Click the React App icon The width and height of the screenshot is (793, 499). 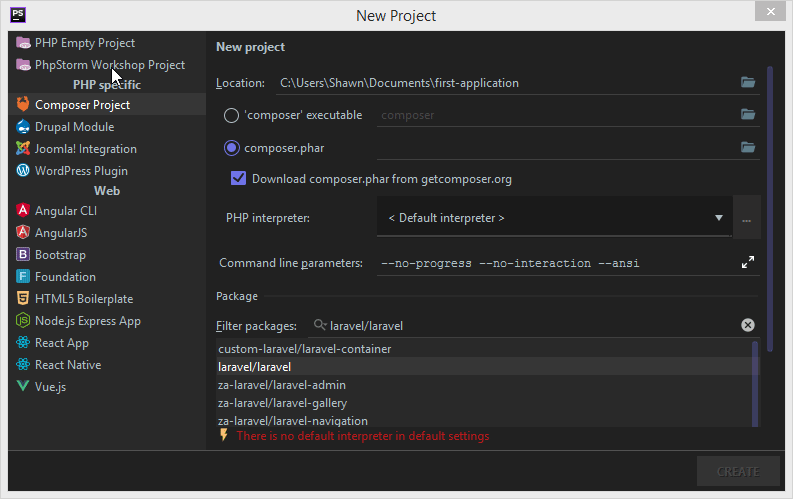[23, 342]
